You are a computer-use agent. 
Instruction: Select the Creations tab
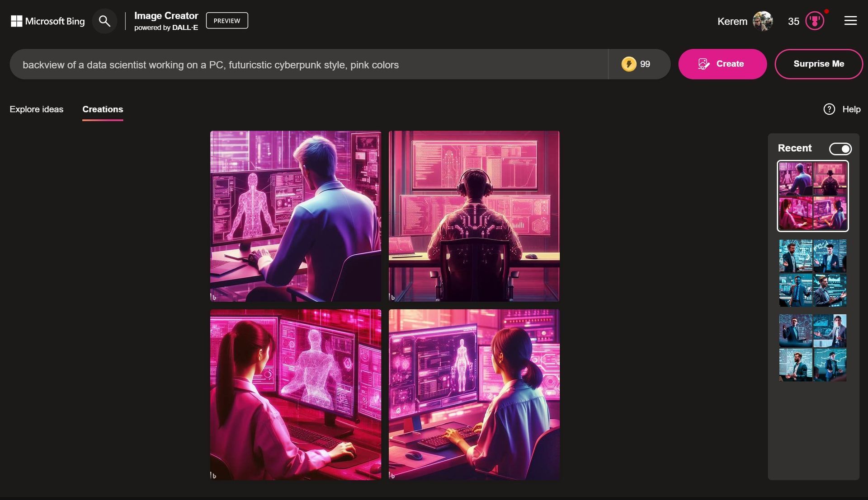[x=103, y=108]
